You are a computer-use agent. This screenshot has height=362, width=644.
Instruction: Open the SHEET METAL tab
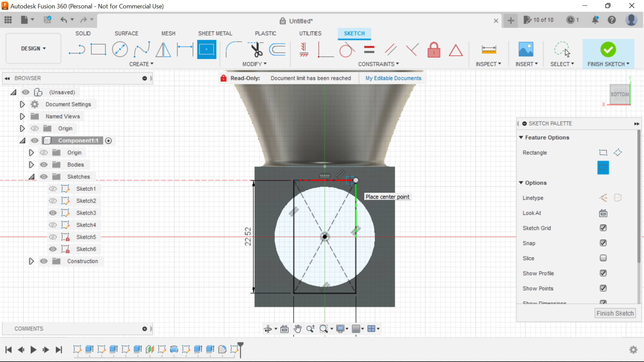215,33
